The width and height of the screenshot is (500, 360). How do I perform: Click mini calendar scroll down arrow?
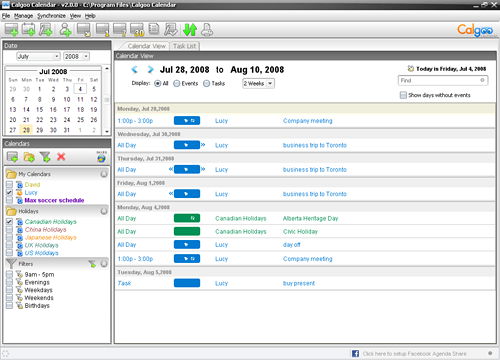[x=107, y=132]
